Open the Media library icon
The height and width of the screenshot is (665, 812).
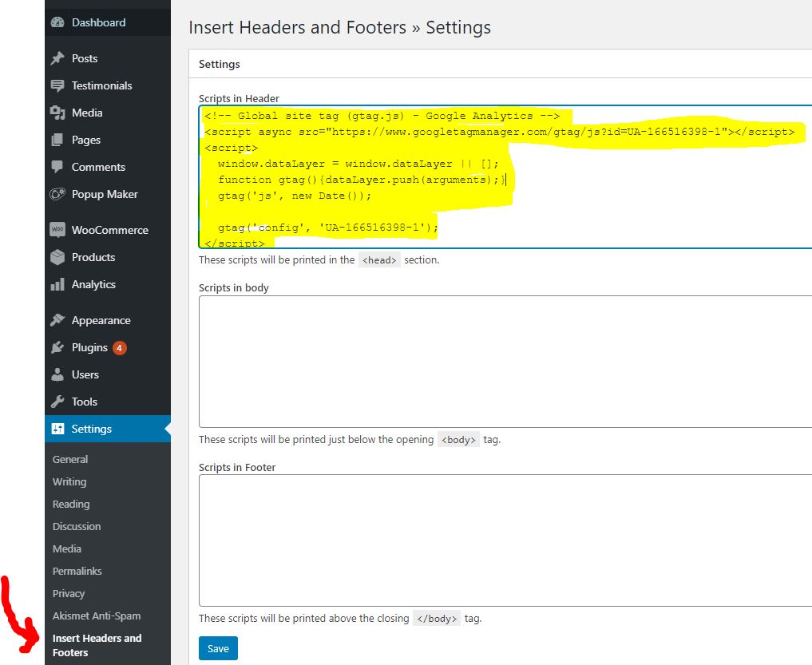pos(59,113)
